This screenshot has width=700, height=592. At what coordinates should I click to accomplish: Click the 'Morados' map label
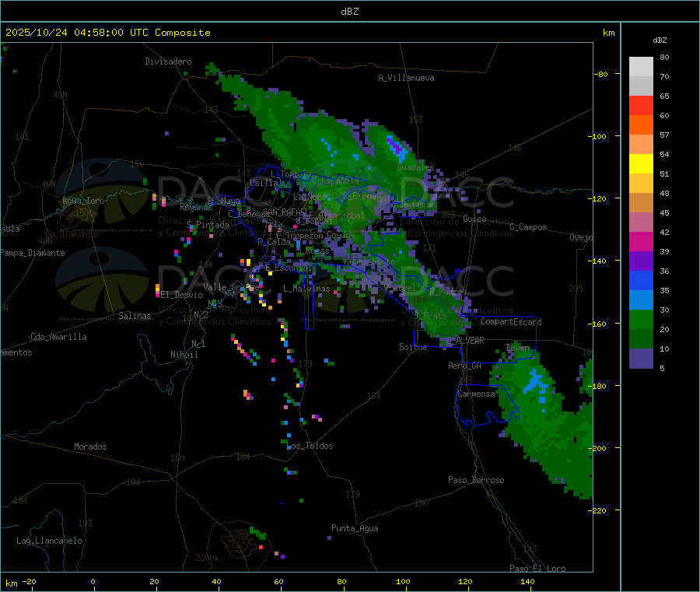point(90,447)
